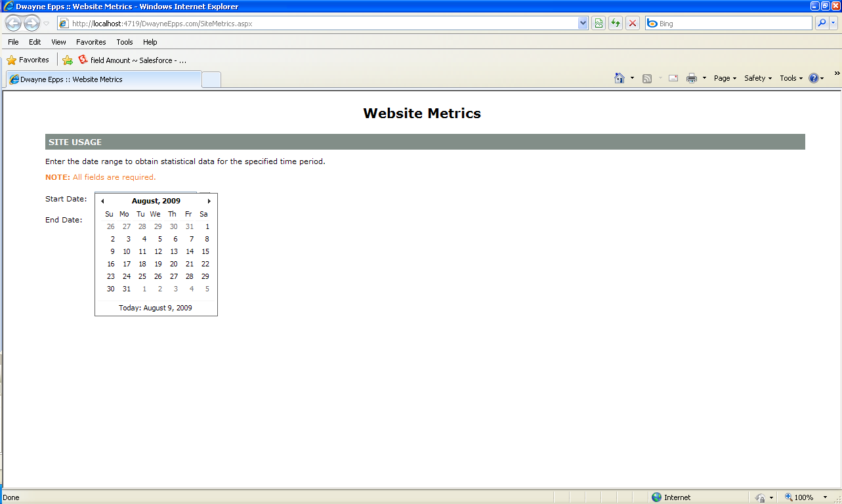The image size is (842, 504).
Task: Expand the Home button dropdown arrow
Action: click(x=632, y=78)
